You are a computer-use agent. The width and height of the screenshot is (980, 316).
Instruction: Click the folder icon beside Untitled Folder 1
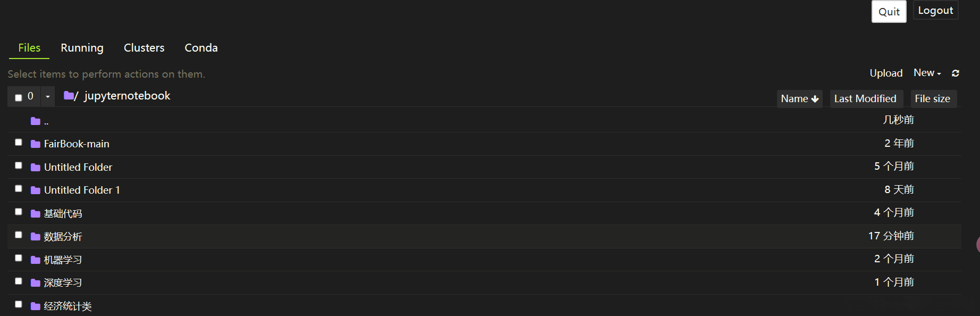(36, 190)
